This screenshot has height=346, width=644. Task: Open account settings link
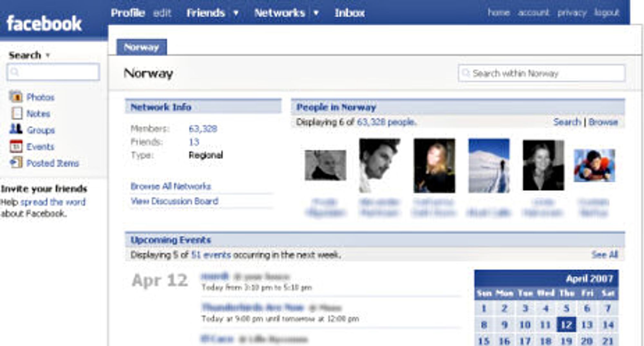(x=533, y=13)
